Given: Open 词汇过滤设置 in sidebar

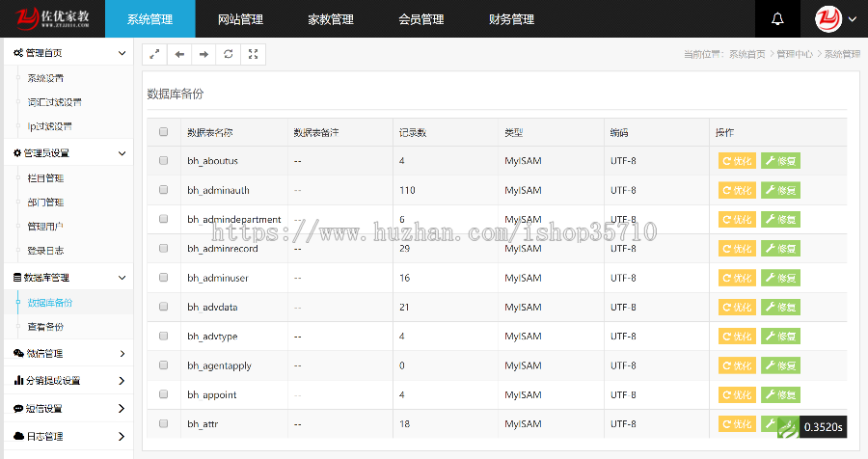Looking at the screenshot, I should (x=54, y=102).
